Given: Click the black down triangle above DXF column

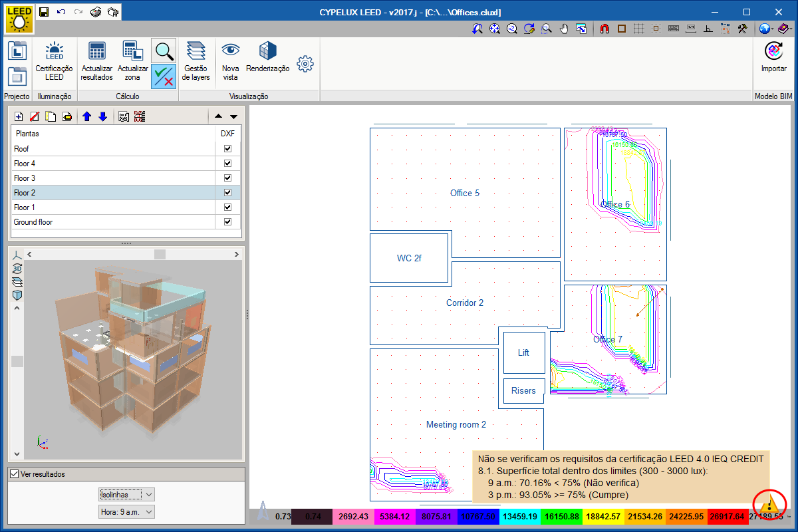Looking at the screenshot, I should pos(233,116).
